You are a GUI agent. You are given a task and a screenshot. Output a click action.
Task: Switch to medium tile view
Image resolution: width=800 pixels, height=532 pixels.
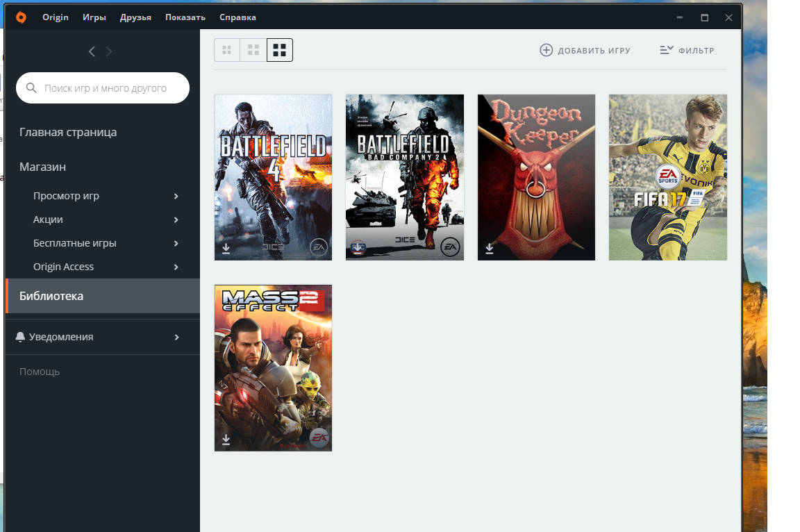click(x=253, y=50)
